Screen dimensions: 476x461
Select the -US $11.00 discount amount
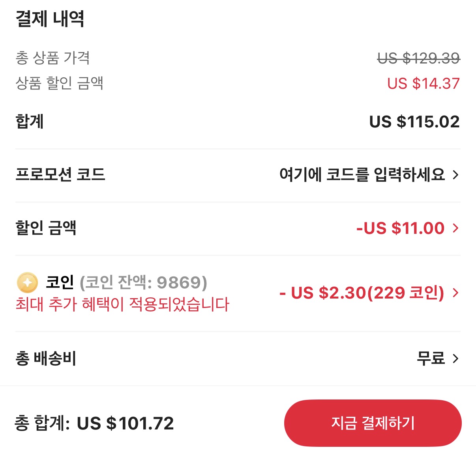pos(400,228)
